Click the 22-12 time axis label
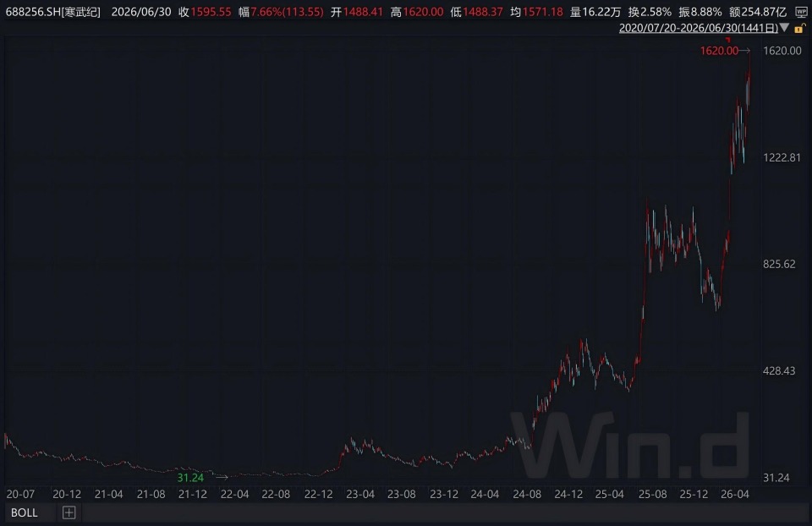Image resolution: width=812 pixels, height=526 pixels. coord(318,495)
